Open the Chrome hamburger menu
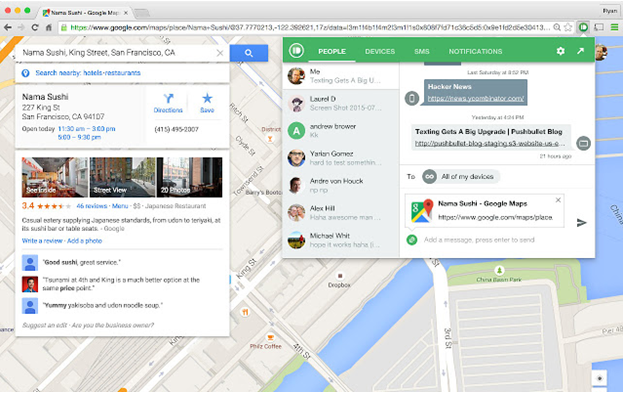 click(614, 27)
